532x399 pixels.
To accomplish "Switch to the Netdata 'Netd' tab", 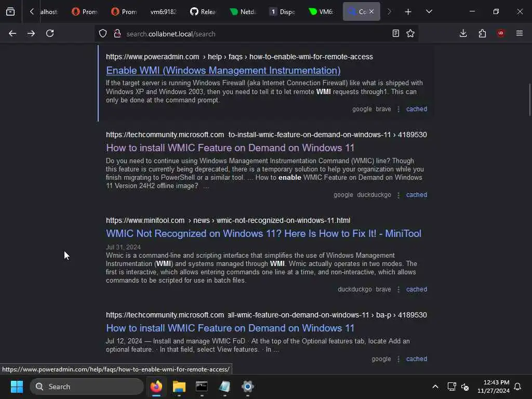I will tap(242, 12).
